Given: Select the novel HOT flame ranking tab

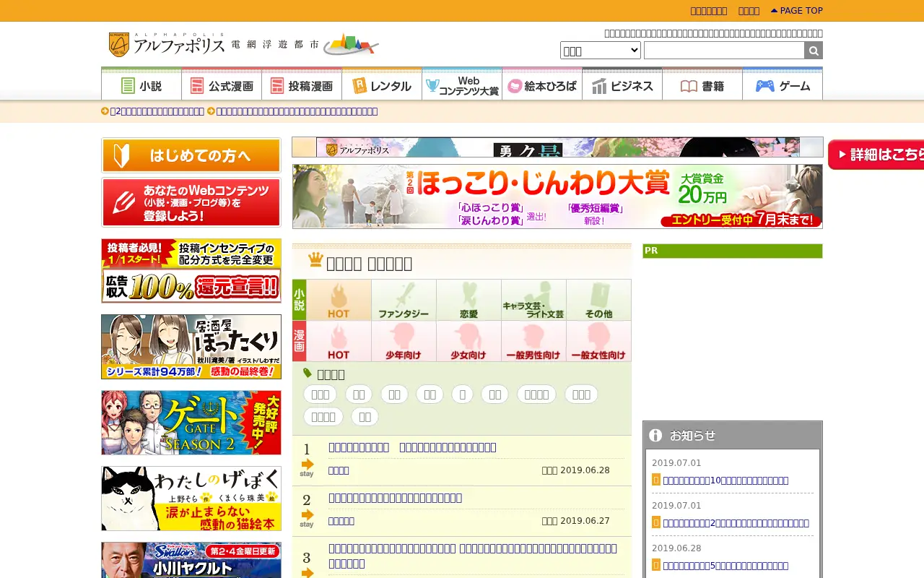Looking at the screenshot, I should (339, 300).
